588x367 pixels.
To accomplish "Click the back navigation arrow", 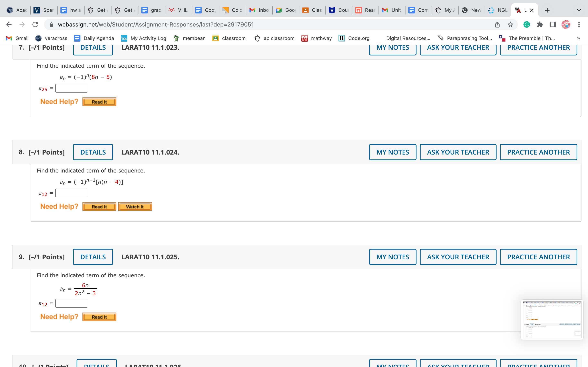I will coord(9,24).
